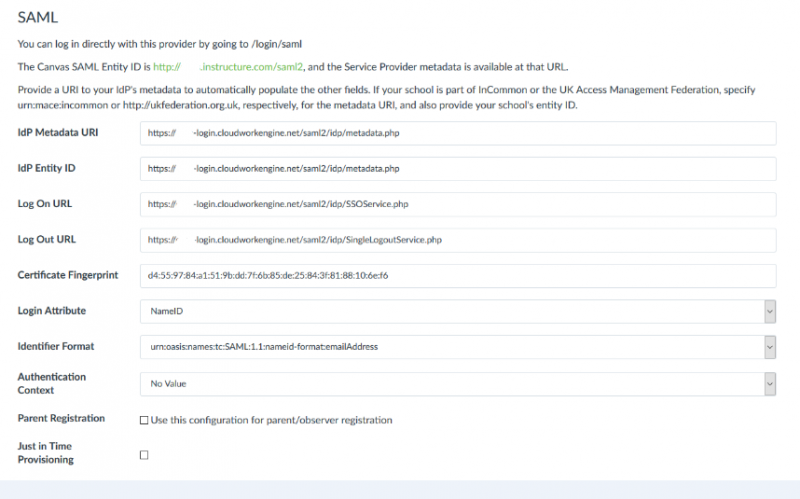Click the Just in Time Provisioning label

click(45, 452)
